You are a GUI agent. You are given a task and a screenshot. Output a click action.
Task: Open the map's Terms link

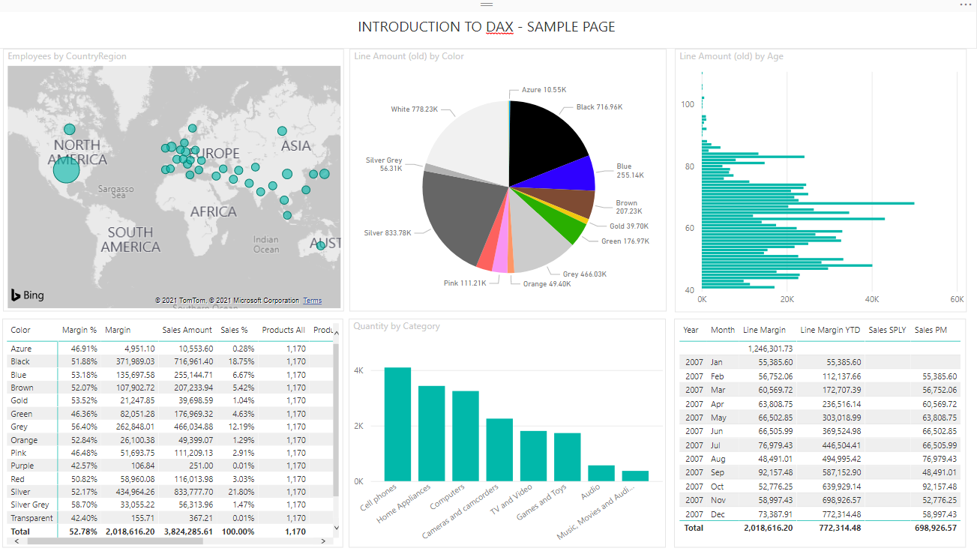[312, 301]
